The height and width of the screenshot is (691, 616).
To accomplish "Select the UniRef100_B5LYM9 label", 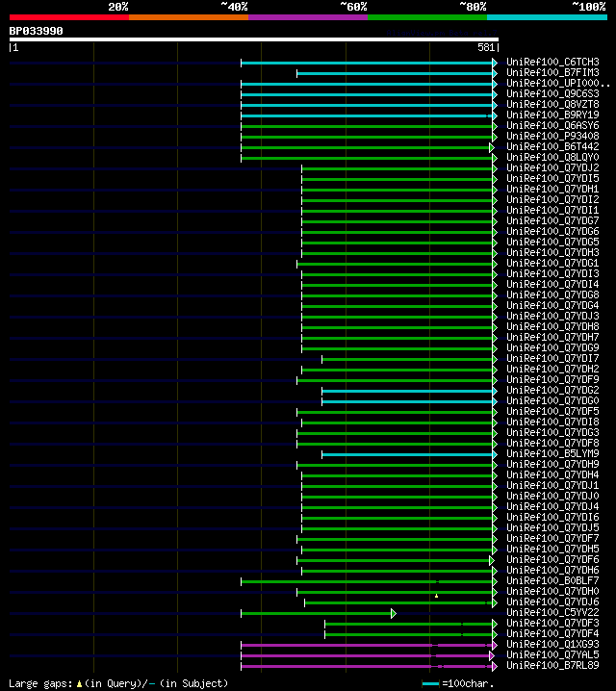I will point(552,453).
